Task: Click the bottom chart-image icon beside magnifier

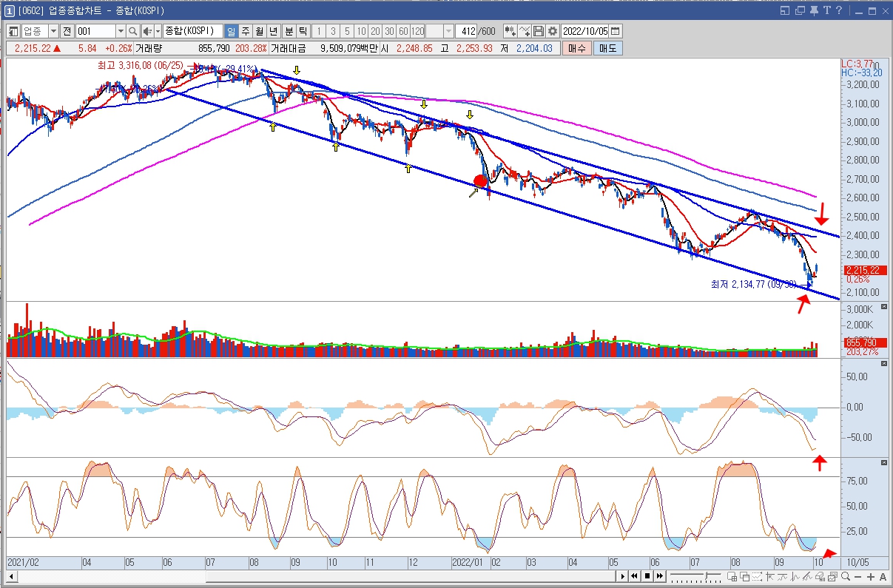Action: coord(832,577)
